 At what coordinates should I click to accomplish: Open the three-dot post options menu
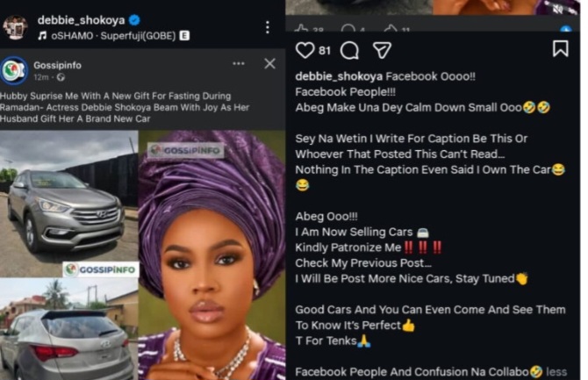tap(268, 27)
